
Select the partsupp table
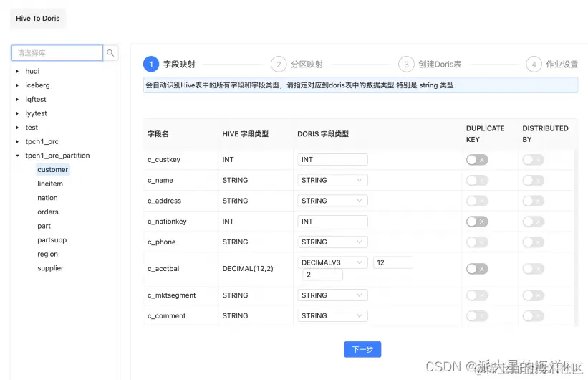click(52, 240)
